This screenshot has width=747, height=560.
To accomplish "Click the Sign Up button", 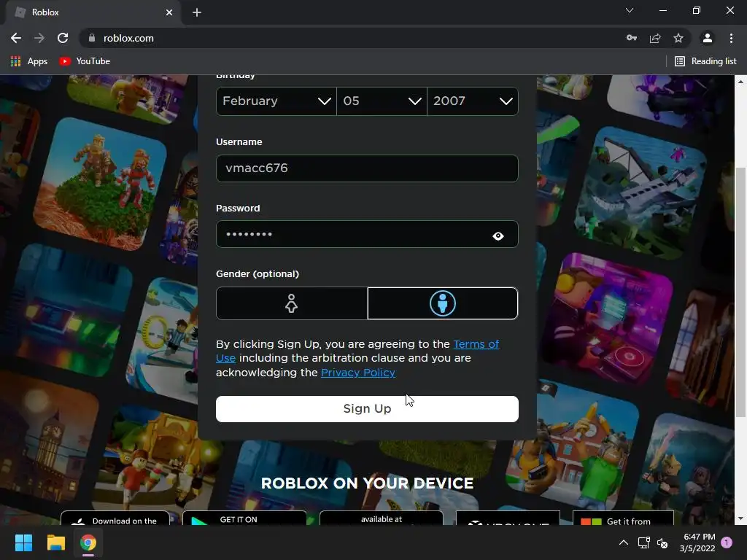I will click(x=367, y=409).
